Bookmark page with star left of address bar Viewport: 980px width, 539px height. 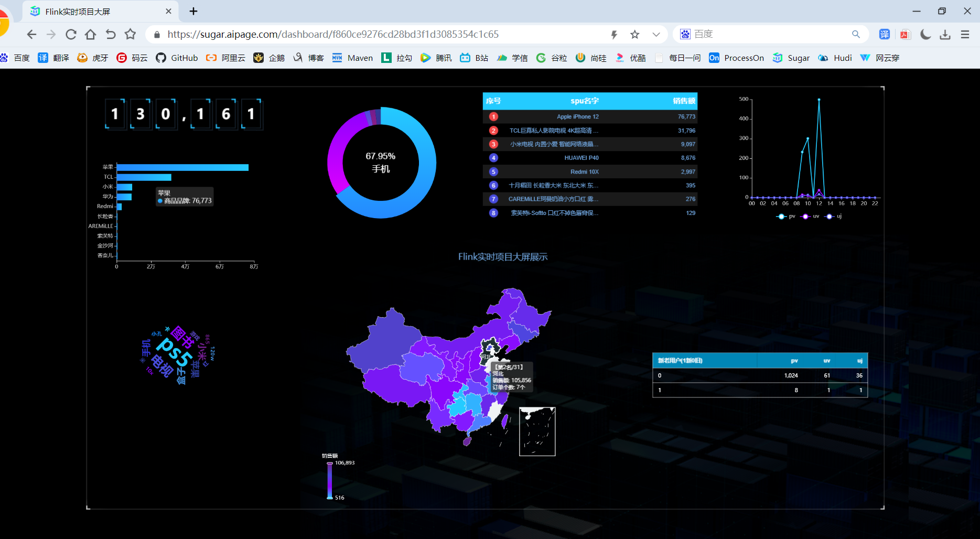[x=130, y=35]
